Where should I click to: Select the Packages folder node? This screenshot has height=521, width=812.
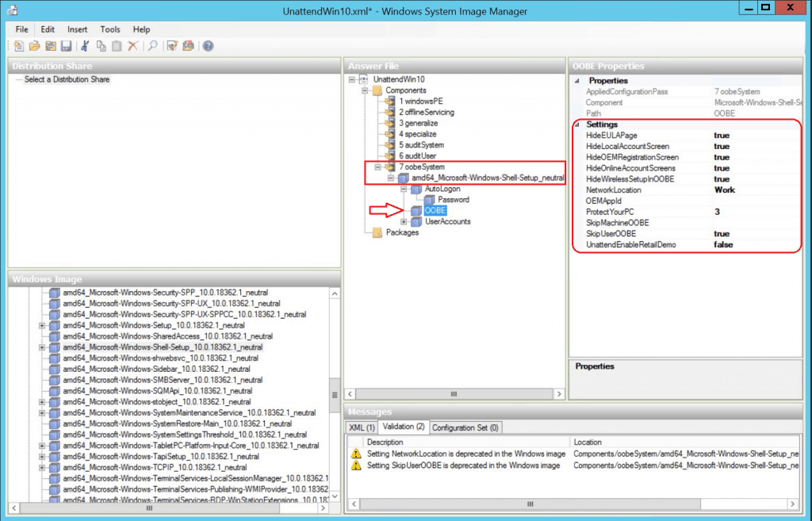pos(402,232)
